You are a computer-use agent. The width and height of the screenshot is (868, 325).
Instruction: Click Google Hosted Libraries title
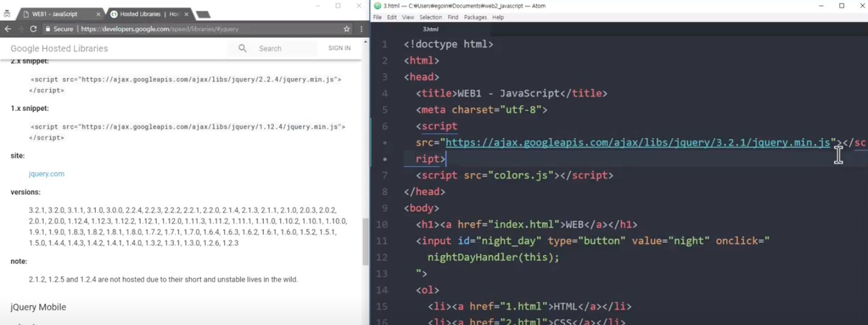tap(59, 49)
